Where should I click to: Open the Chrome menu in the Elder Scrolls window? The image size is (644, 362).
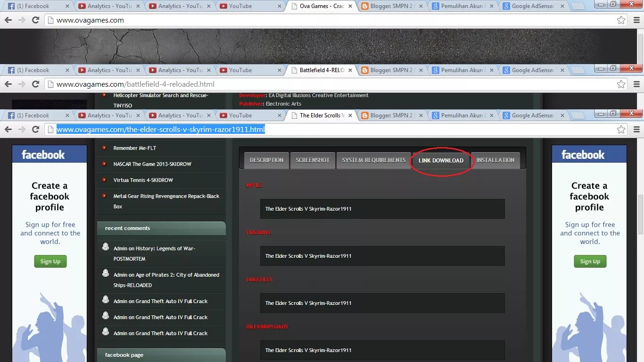pos(636,130)
